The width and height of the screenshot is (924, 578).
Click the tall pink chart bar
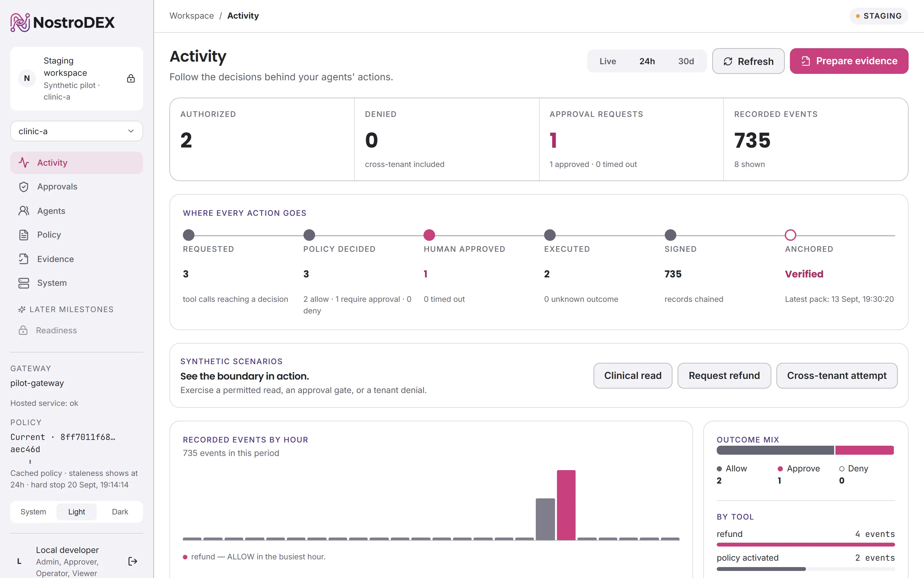point(566,505)
